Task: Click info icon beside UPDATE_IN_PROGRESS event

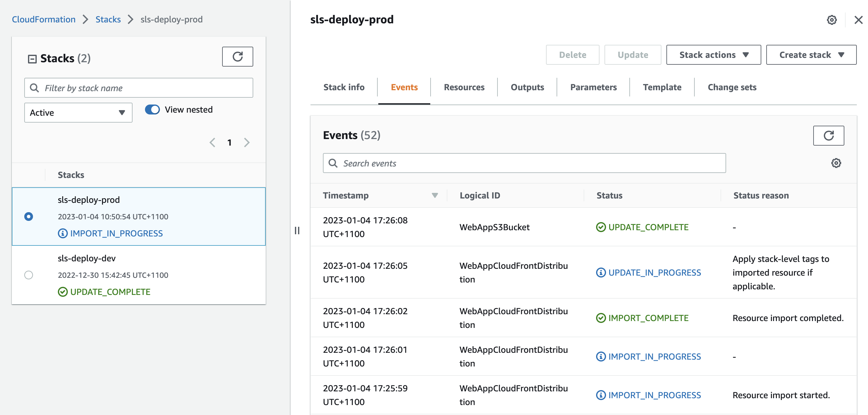Action: coord(600,272)
